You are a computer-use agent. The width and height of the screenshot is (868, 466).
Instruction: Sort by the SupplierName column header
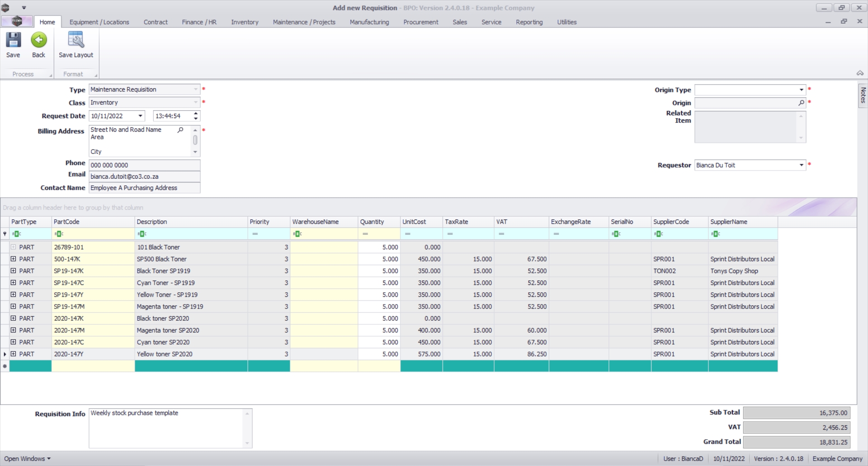tap(743, 222)
